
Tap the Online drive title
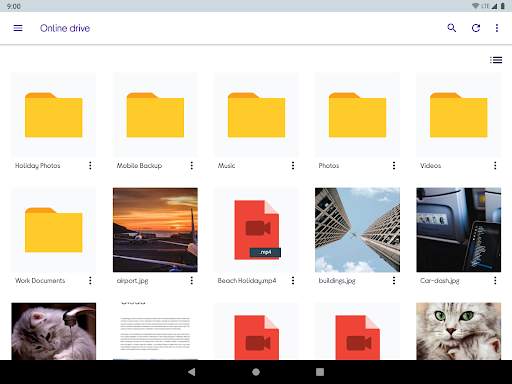coord(65,28)
